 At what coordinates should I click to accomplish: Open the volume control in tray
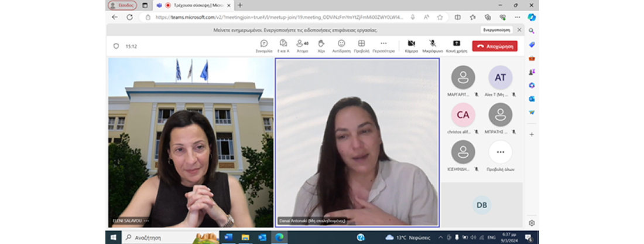[472, 238]
